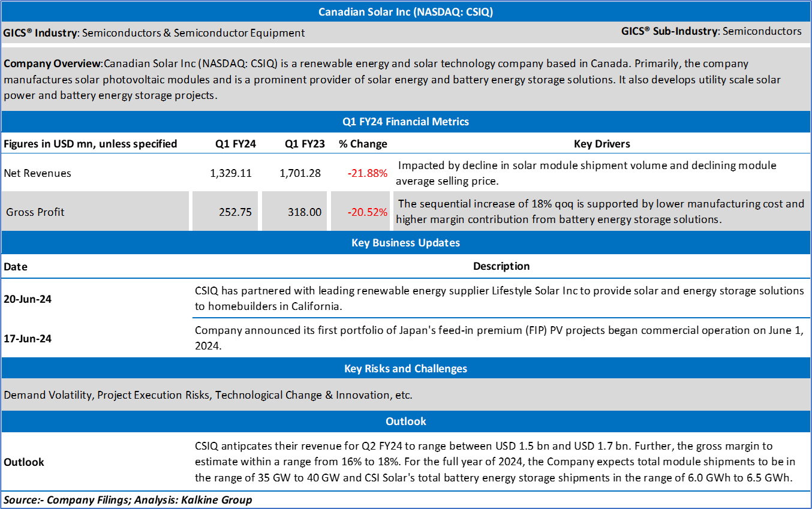This screenshot has height=509, width=812.
Task: Select the 1,701.28 net revenue value
Action: tap(300, 173)
